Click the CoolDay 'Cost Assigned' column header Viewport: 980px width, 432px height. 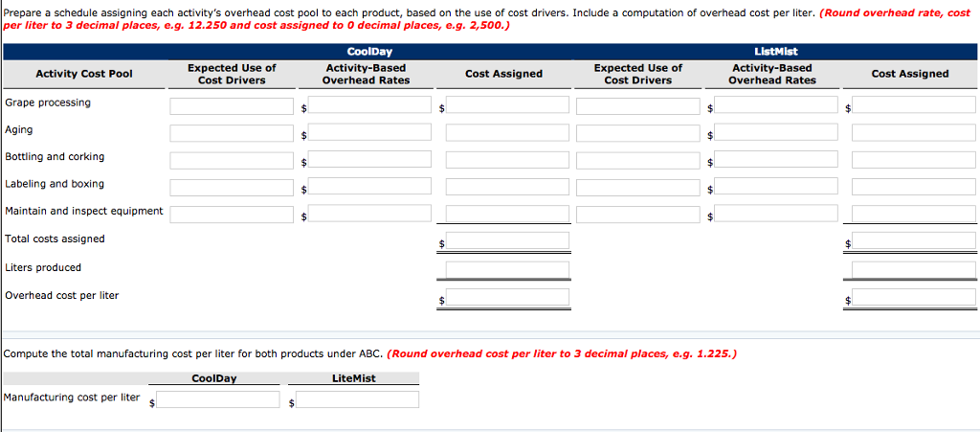[503, 74]
